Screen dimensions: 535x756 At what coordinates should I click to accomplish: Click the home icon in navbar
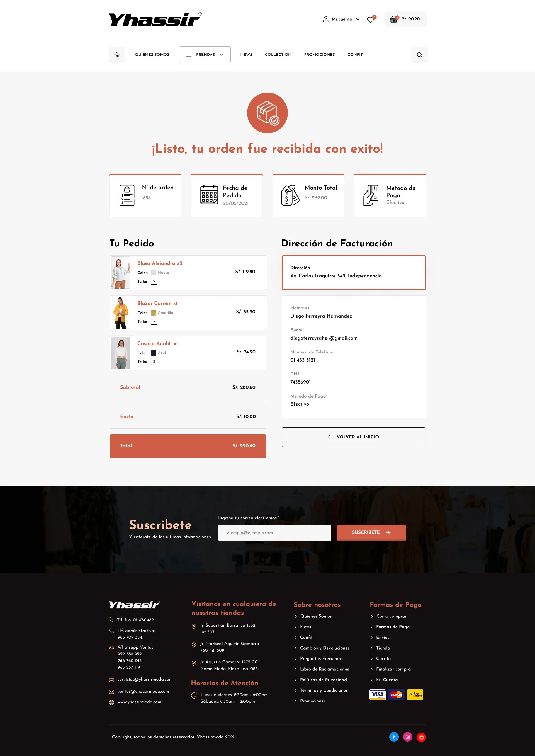point(117,55)
